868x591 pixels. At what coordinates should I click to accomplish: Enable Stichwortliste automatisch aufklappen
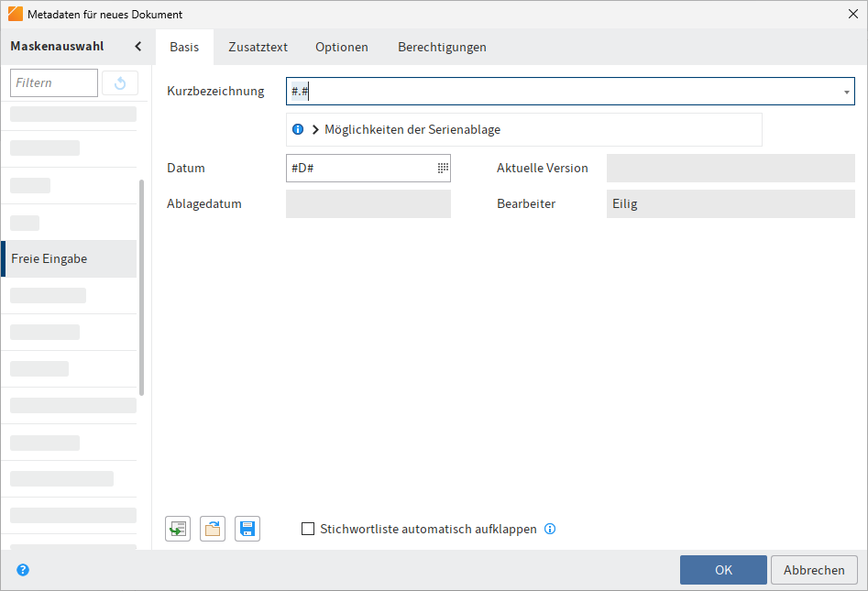308,529
